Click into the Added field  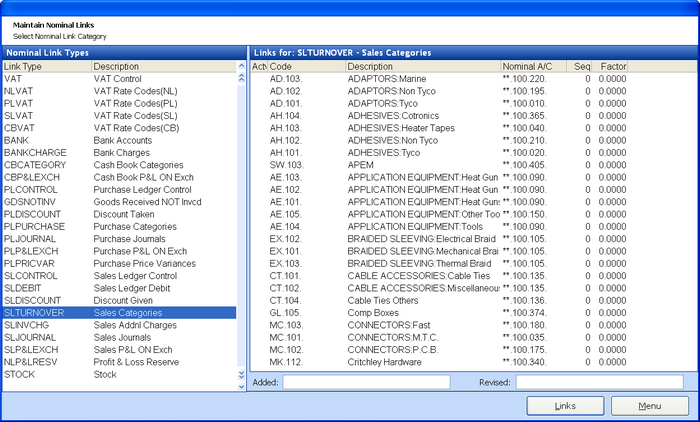coord(366,382)
